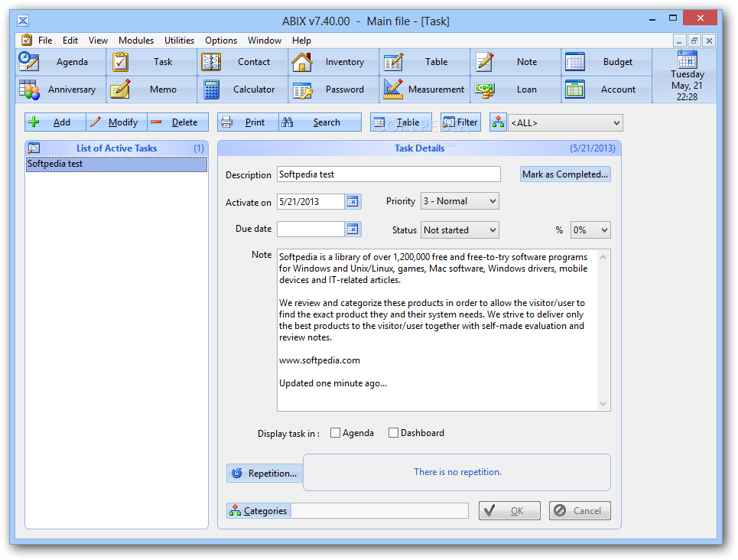
Task: Restore the inner Task child window
Action: point(694,41)
